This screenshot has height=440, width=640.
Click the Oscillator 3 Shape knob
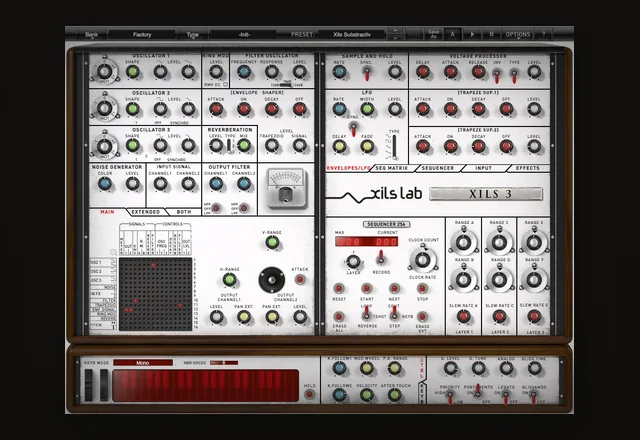pyautogui.click(x=132, y=145)
